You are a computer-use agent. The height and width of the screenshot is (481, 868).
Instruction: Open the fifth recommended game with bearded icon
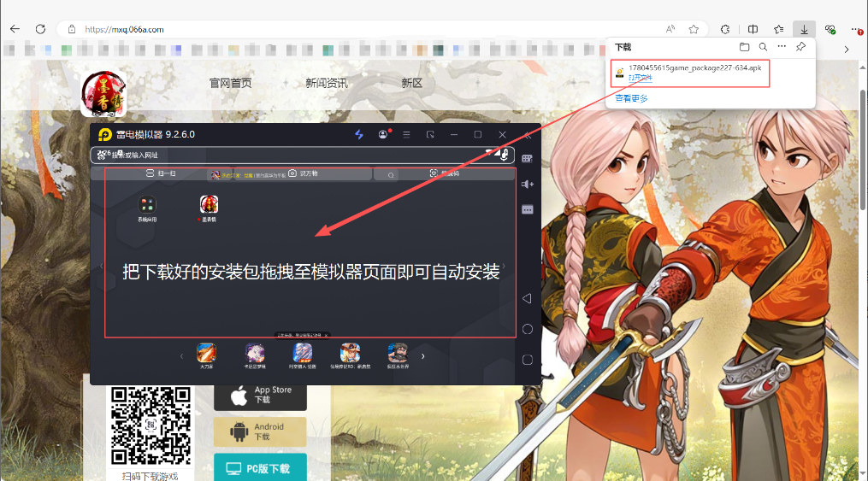(398, 355)
